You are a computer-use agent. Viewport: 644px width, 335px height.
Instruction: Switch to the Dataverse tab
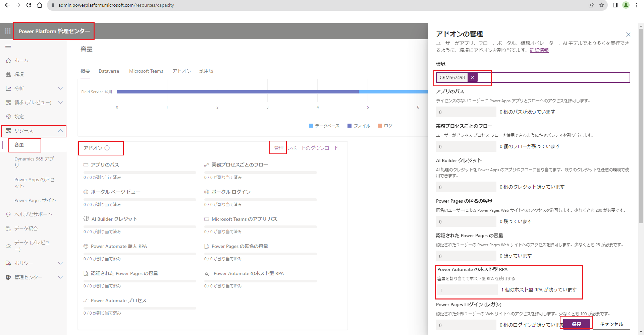109,71
